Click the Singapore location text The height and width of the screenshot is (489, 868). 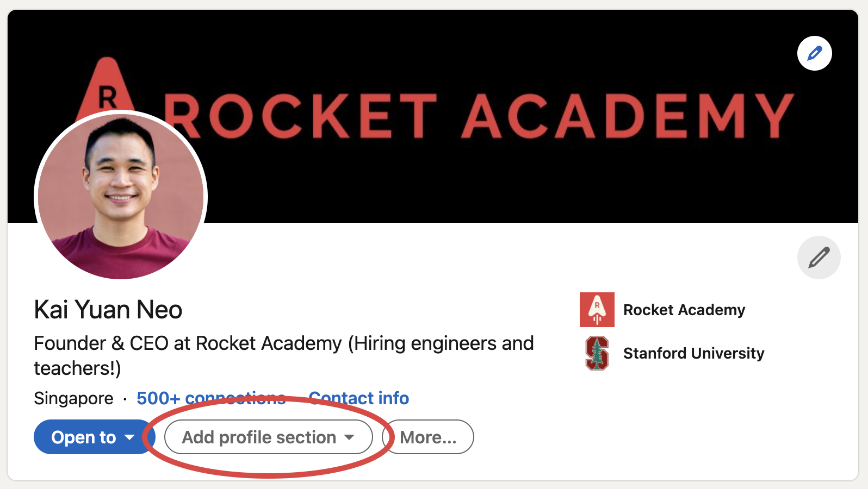[x=73, y=398]
